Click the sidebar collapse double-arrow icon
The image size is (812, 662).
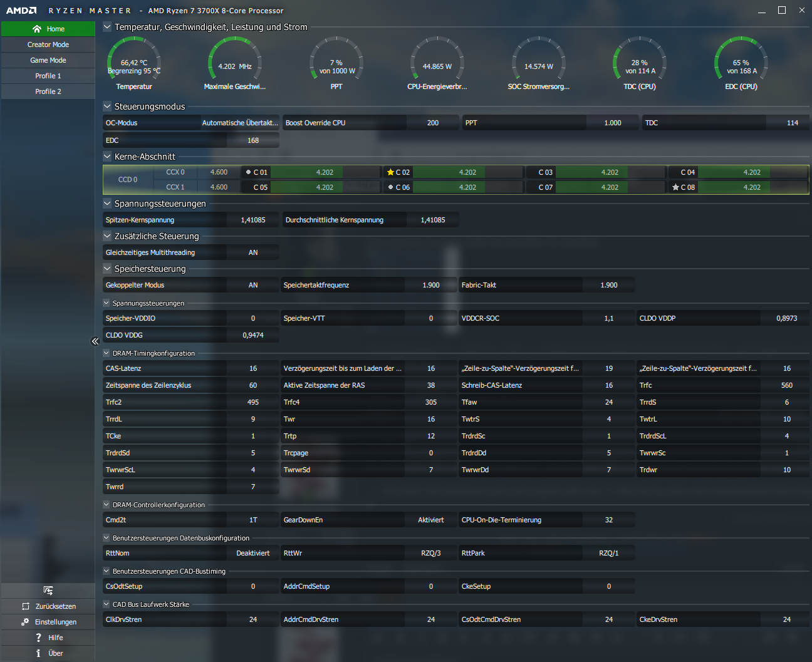[95, 341]
